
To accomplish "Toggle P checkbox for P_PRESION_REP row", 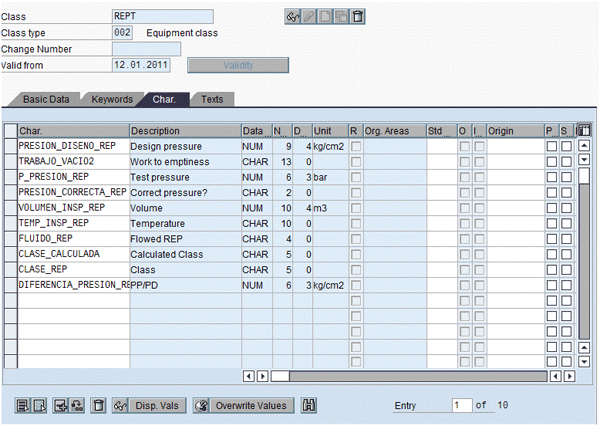I will point(550,176).
